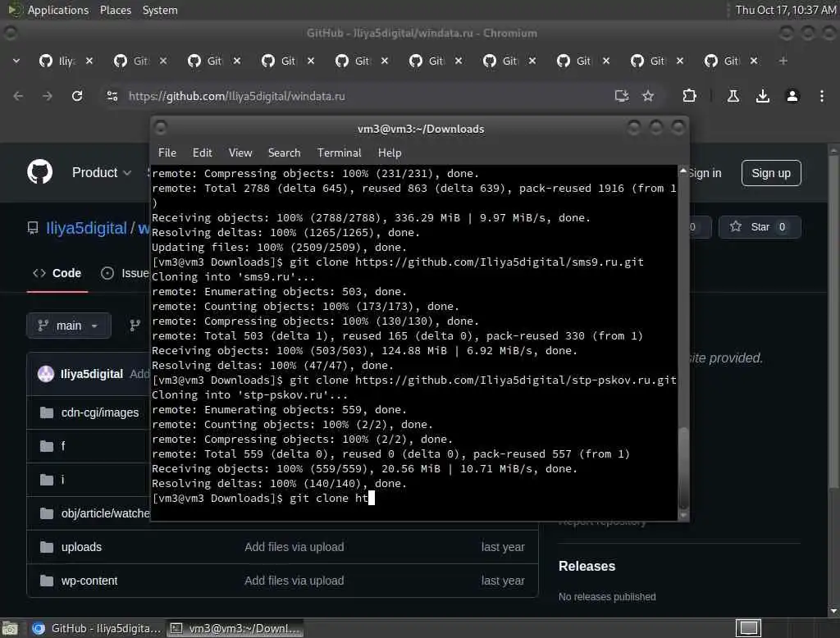Screen dimensions: 840x638
Task: Click uploads 'Add files via upload' commit message
Action: [294, 547]
